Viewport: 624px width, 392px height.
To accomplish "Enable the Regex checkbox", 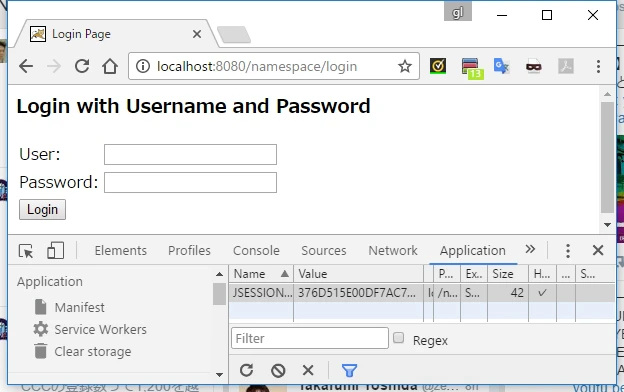I will point(398,338).
